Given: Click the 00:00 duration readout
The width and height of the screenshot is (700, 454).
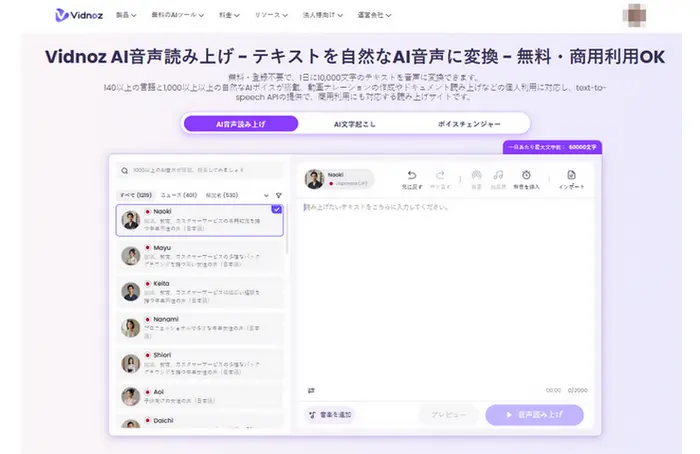Looking at the screenshot, I should (553, 390).
